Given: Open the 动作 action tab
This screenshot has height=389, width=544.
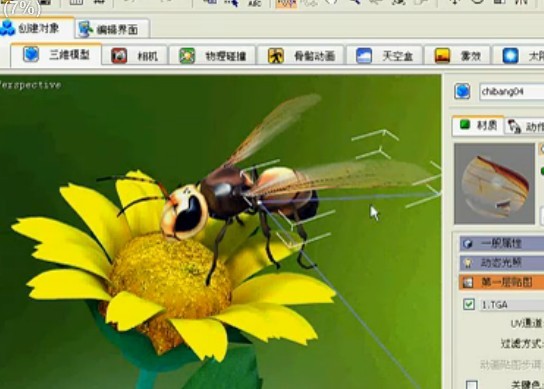Looking at the screenshot, I should [x=525, y=126].
